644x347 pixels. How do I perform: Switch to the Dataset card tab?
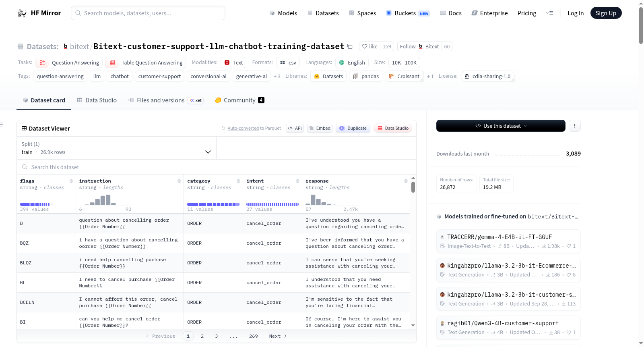click(x=43, y=100)
